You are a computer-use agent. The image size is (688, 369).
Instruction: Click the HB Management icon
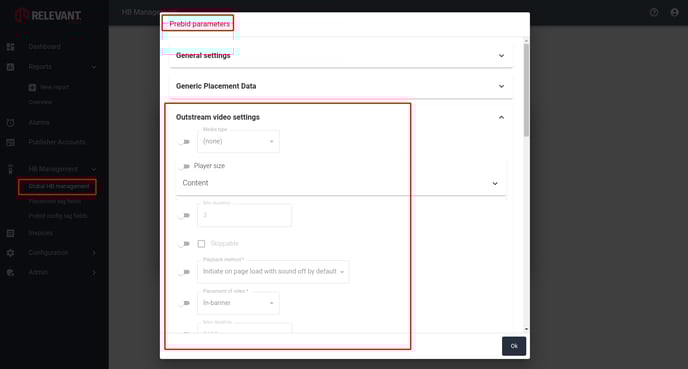11,169
